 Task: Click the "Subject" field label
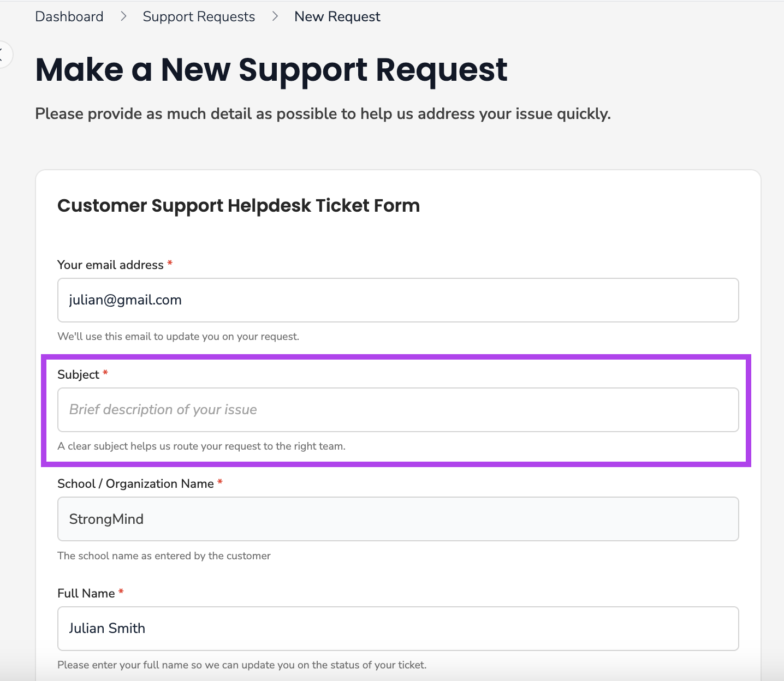78,375
